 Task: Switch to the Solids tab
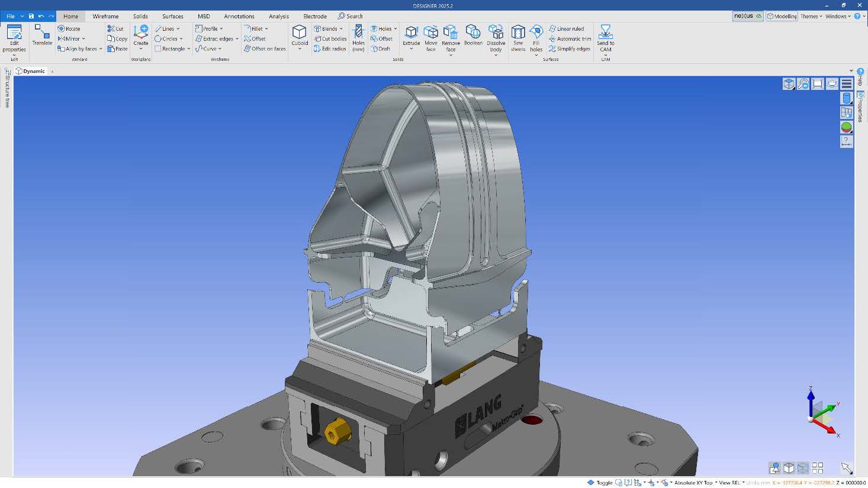pyautogui.click(x=140, y=16)
